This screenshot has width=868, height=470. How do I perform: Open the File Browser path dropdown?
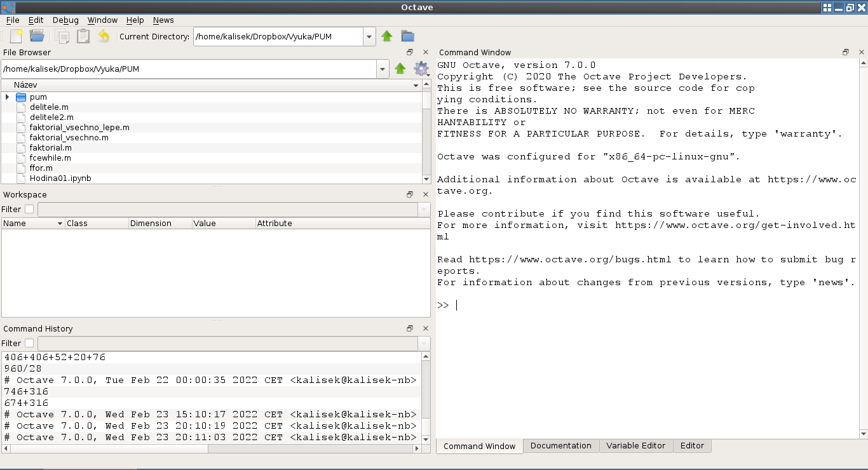[382, 69]
